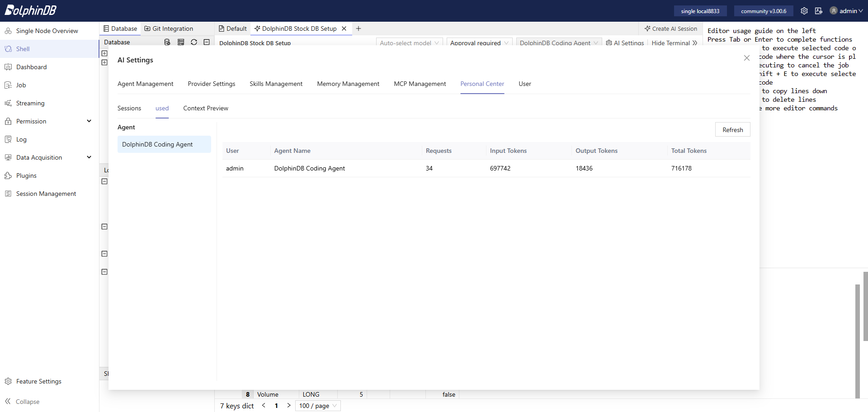
Task: Collapse all nodes in Database panel
Action: [207, 42]
